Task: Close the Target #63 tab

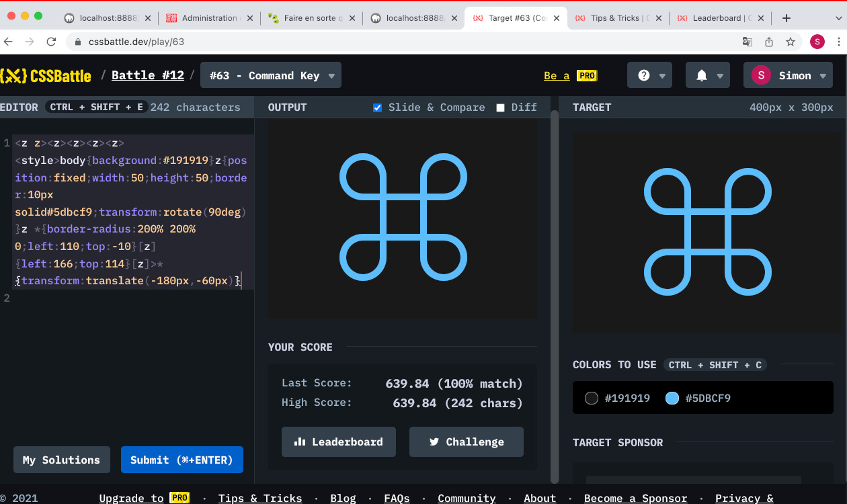Action: pyautogui.click(x=556, y=18)
